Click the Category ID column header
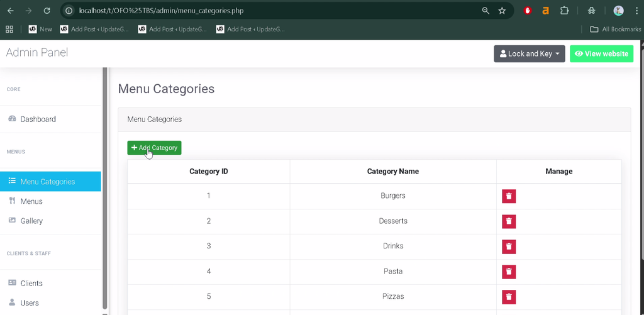Screen dimensions: 644x315 click(209, 171)
